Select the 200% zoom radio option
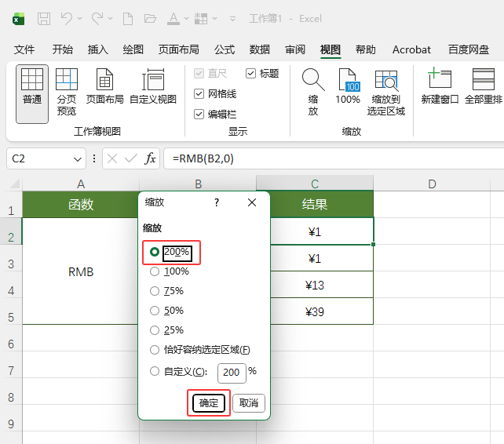 (155, 252)
